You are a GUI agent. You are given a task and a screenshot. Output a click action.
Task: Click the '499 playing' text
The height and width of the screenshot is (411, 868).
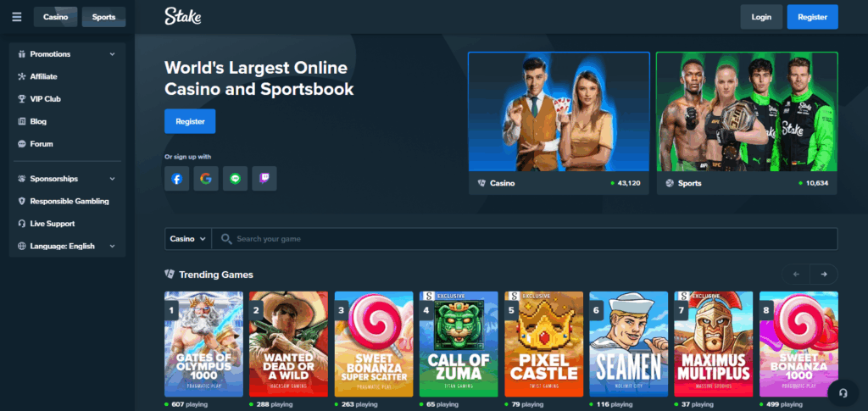tap(784, 404)
